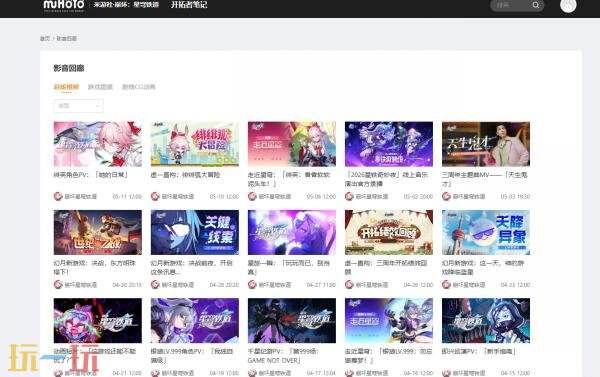The image size is (600, 377).
Task: Click the 04-27 date on 星迹一瞬 card
Action: [x=321, y=285]
